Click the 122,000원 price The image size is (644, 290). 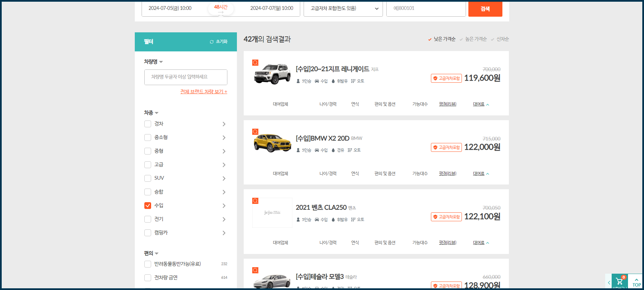point(482,147)
